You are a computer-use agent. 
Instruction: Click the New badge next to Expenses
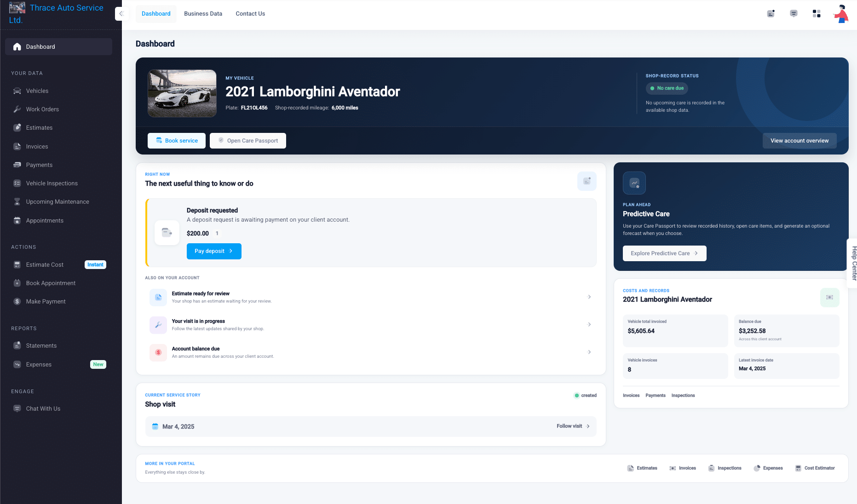click(98, 365)
